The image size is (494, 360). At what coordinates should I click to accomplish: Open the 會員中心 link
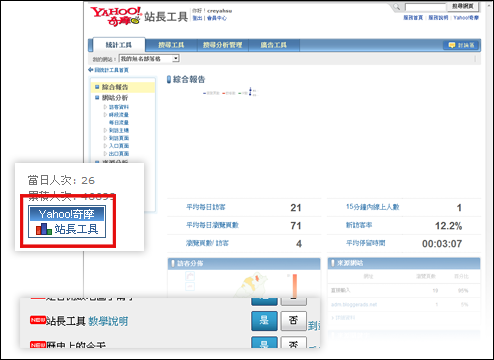[x=217, y=18]
